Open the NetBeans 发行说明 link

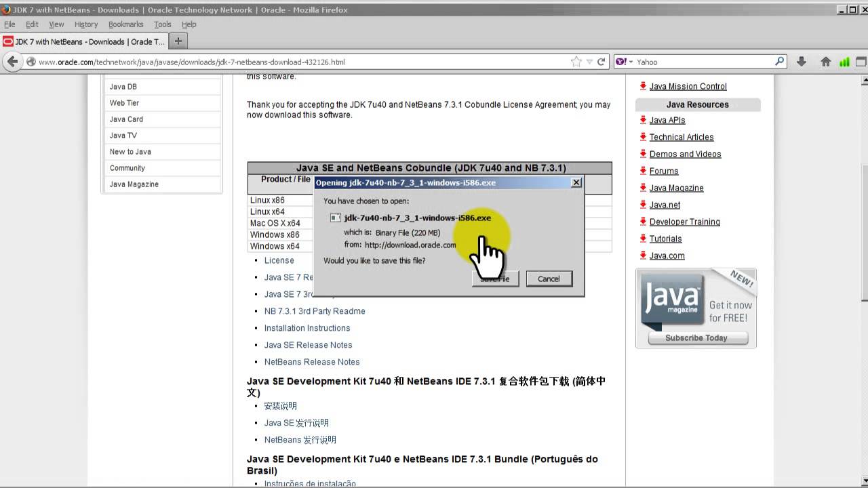pyautogui.click(x=300, y=440)
